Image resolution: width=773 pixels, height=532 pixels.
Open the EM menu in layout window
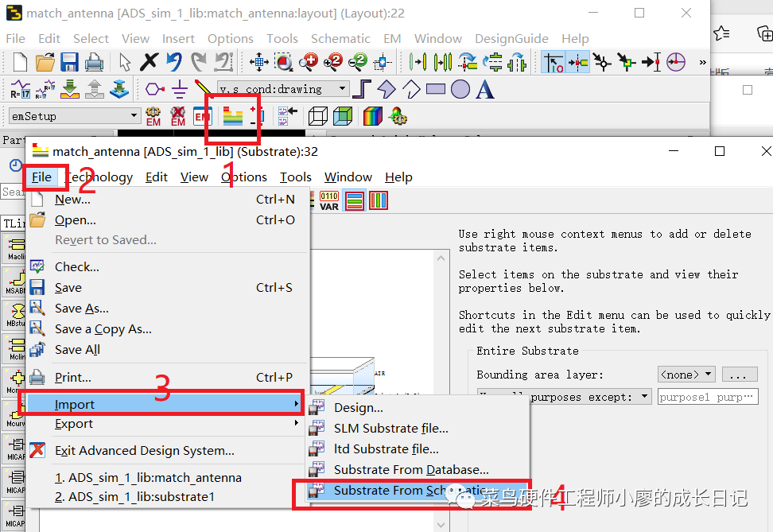(392, 38)
